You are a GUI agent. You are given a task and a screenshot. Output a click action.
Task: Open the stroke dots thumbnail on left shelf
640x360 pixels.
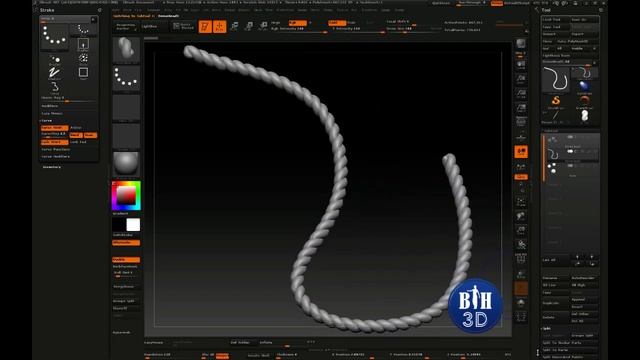pyautogui.click(x=126, y=78)
